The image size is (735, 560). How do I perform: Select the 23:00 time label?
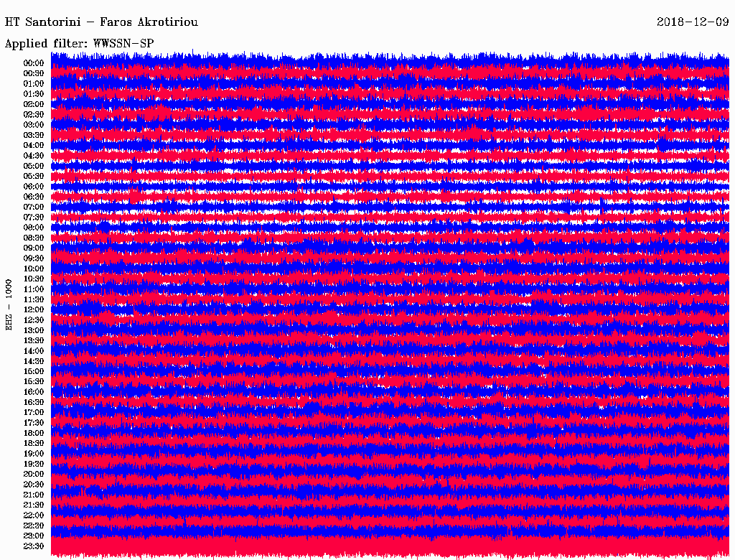tap(34, 536)
